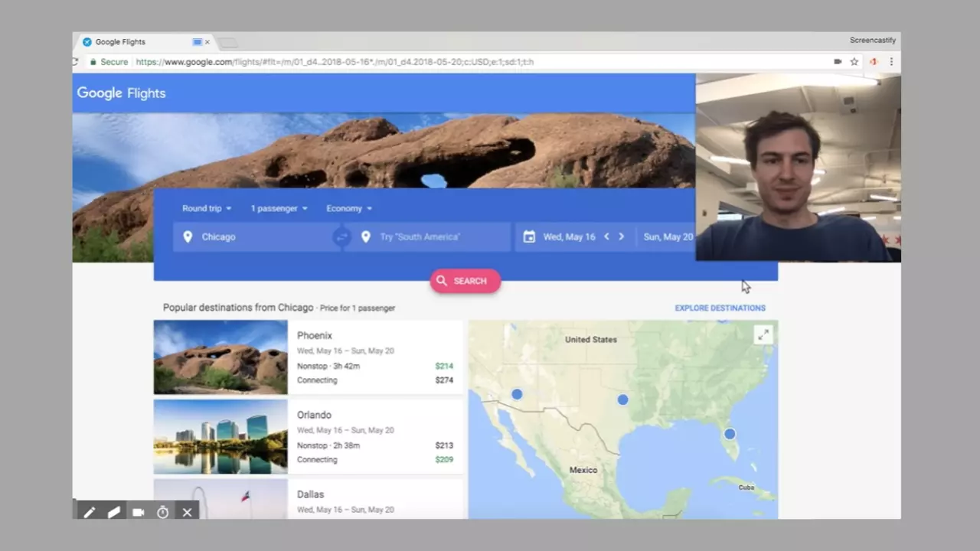Click the calendar icon beside Wed, May 16
This screenshot has width=980, height=551.
point(529,237)
